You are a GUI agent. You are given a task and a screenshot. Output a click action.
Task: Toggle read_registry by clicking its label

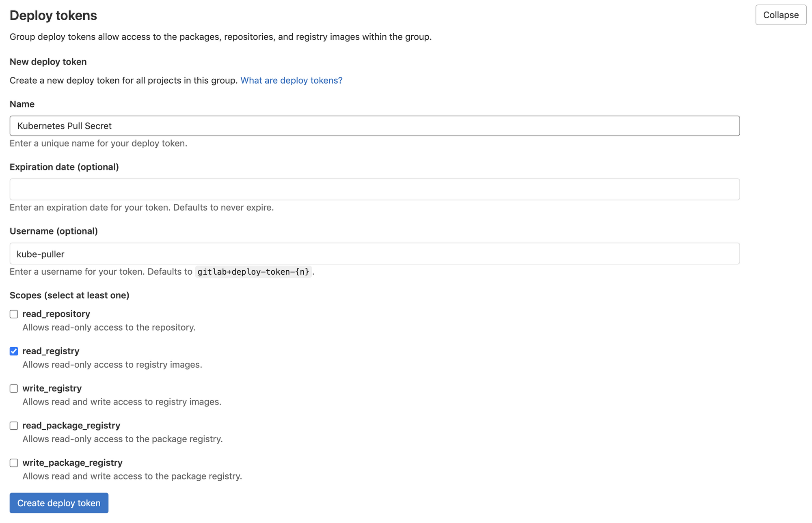(x=51, y=351)
